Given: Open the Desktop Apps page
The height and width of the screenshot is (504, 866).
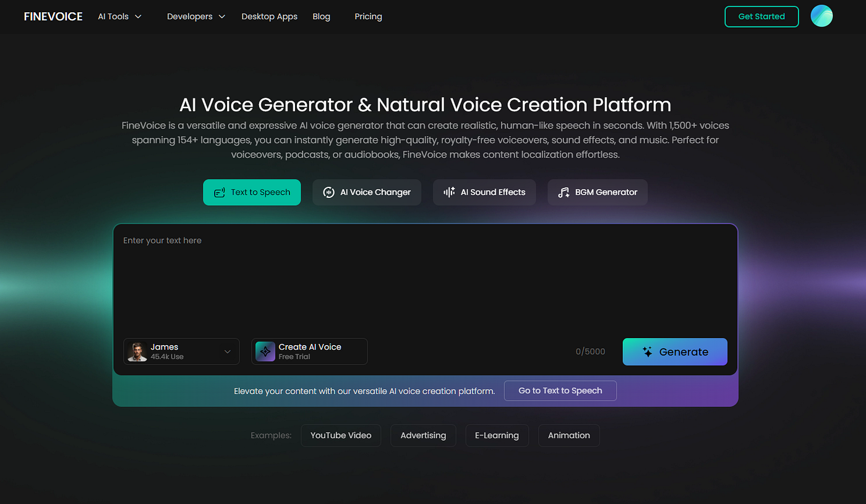Looking at the screenshot, I should (x=270, y=17).
